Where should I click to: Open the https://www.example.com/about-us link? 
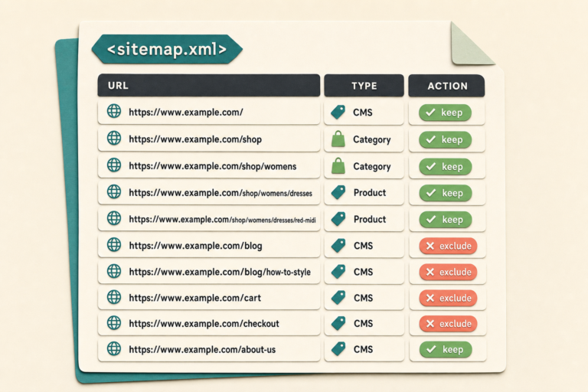click(202, 350)
